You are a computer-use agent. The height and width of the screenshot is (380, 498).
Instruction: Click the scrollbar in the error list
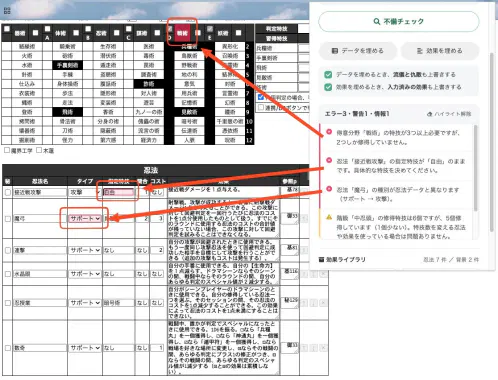(x=475, y=167)
